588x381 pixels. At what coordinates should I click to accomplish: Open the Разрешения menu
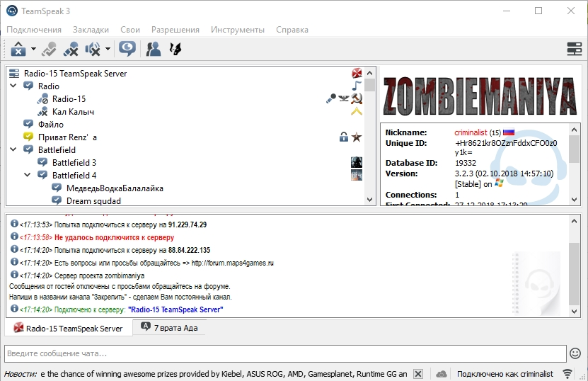click(x=175, y=30)
